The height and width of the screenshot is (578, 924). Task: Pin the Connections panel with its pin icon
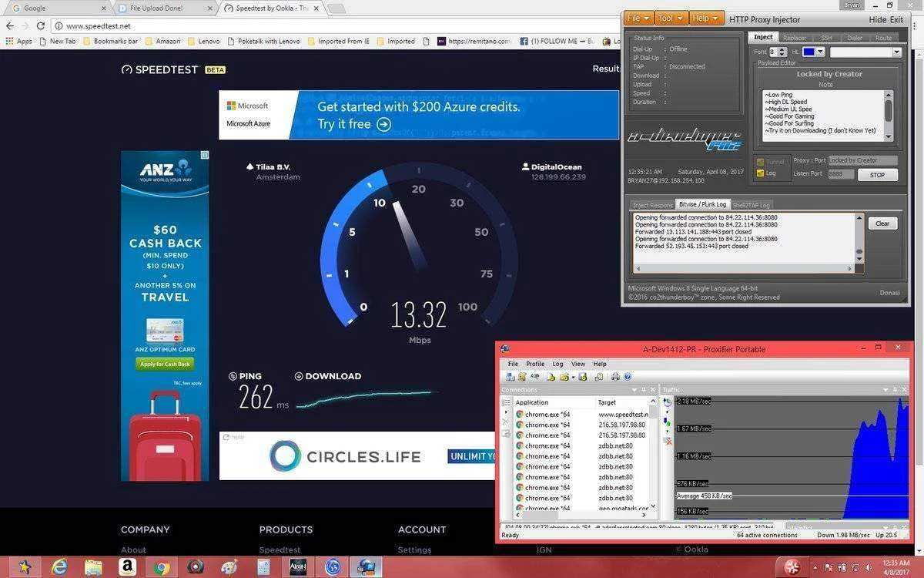(644, 389)
